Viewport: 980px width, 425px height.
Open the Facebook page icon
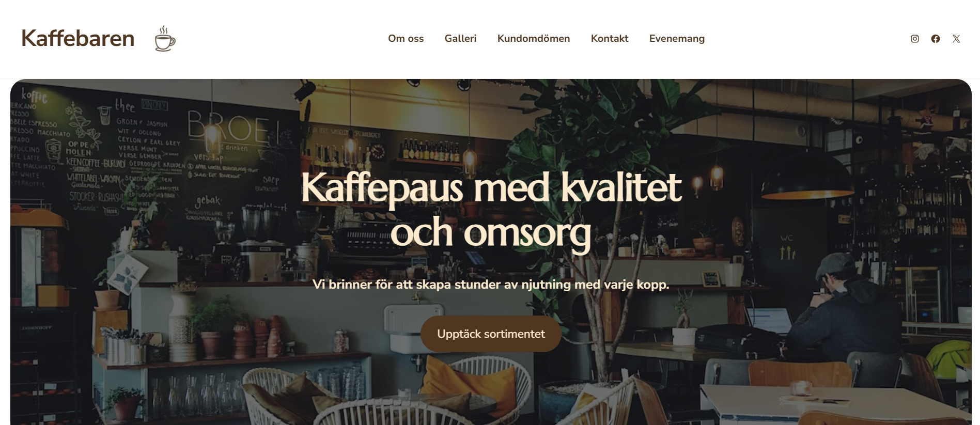tap(935, 39)
